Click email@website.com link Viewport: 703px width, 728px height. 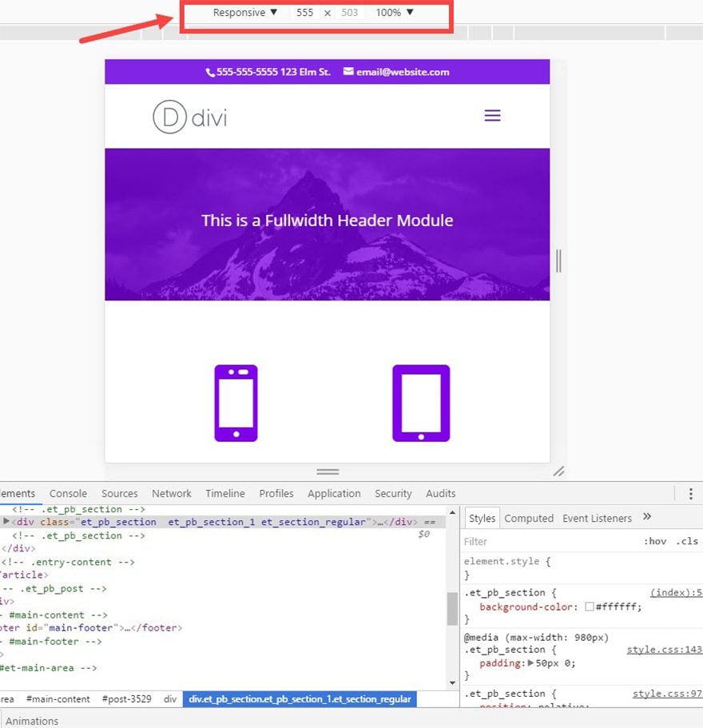(x=403, y=72)
